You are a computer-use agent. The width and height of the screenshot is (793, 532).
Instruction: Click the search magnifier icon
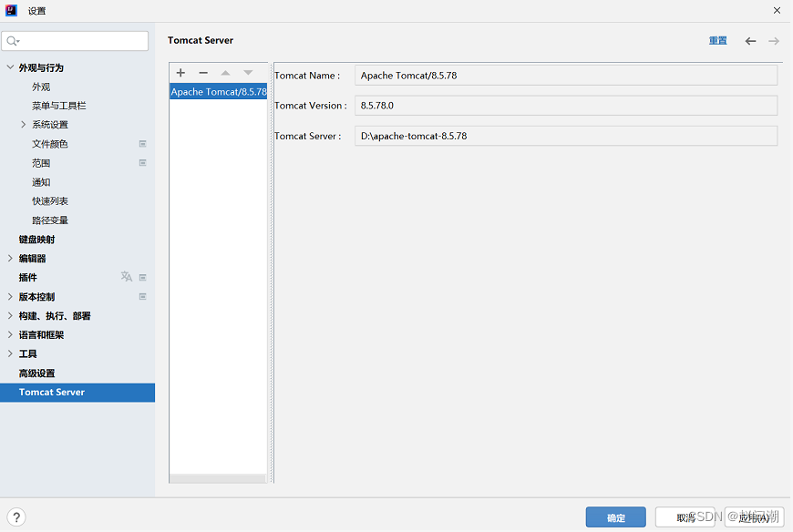tap(13, 41)
